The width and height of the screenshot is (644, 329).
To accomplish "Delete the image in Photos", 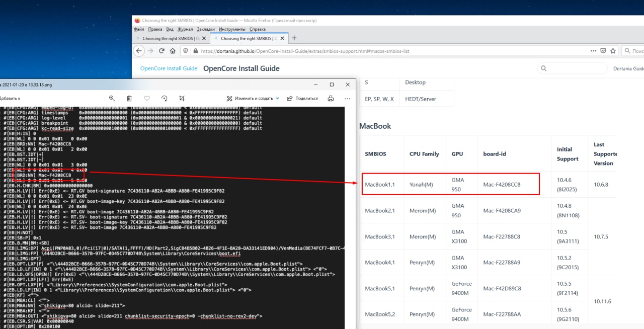I will click(x=129, y=99).
